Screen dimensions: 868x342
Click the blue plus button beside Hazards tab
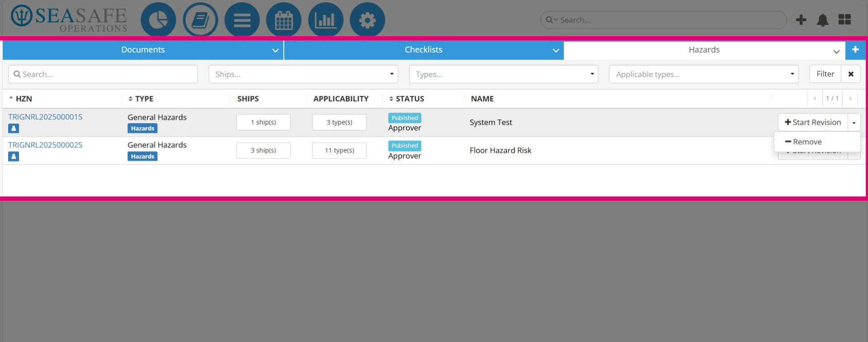tap(855, 50)
